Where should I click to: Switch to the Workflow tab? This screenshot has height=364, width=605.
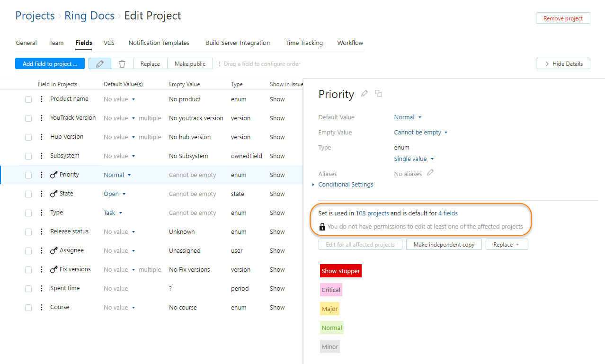350,43
